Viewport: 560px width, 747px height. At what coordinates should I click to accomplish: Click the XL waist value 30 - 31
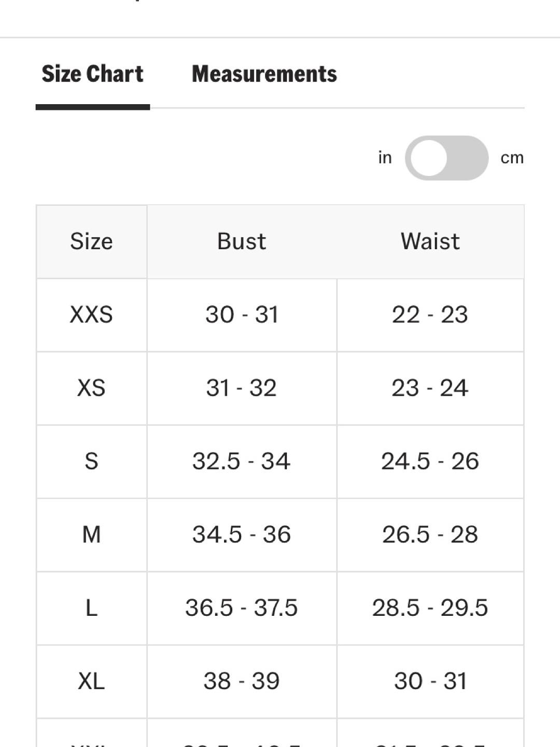click(x=430, y=681)
